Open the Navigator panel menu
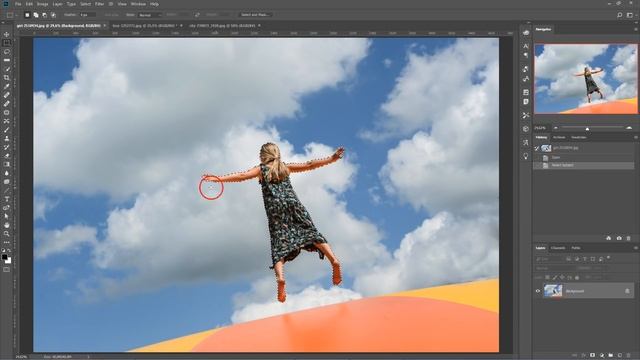This screenshot has width=640, height=360. (x=635, y=29)
